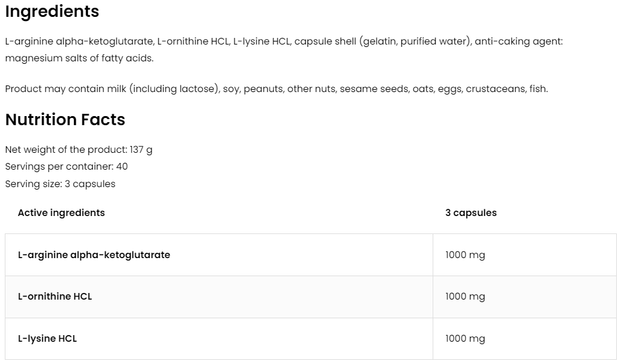Viewport: 621px width, 364px height.
Task: Click the Nutrition Facts heading
Action: click(65, 120)
